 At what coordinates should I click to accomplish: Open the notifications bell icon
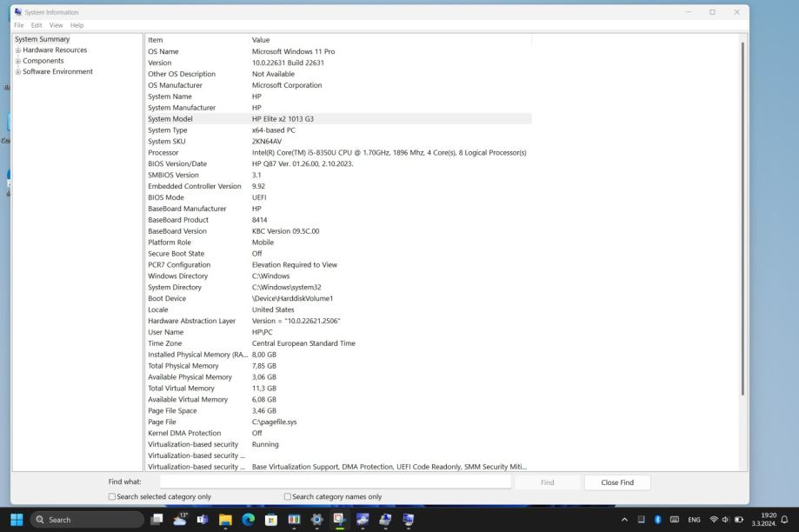[x=784, y=520]
